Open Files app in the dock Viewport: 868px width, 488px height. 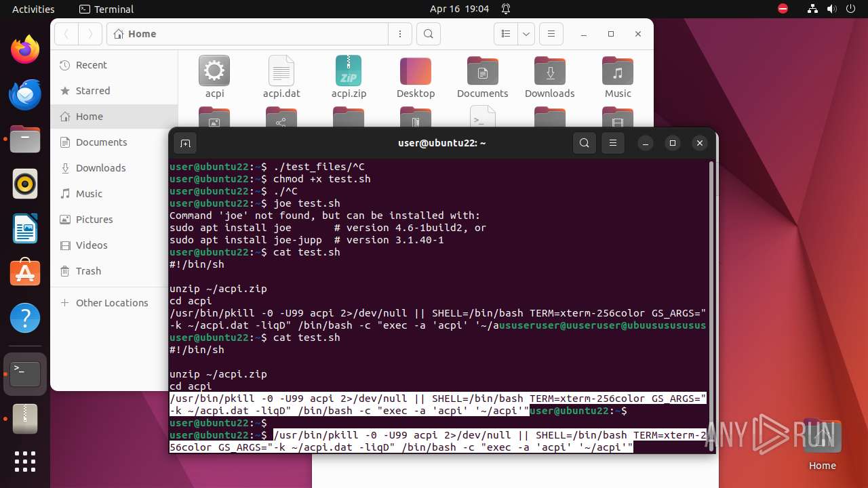[25, 139]
